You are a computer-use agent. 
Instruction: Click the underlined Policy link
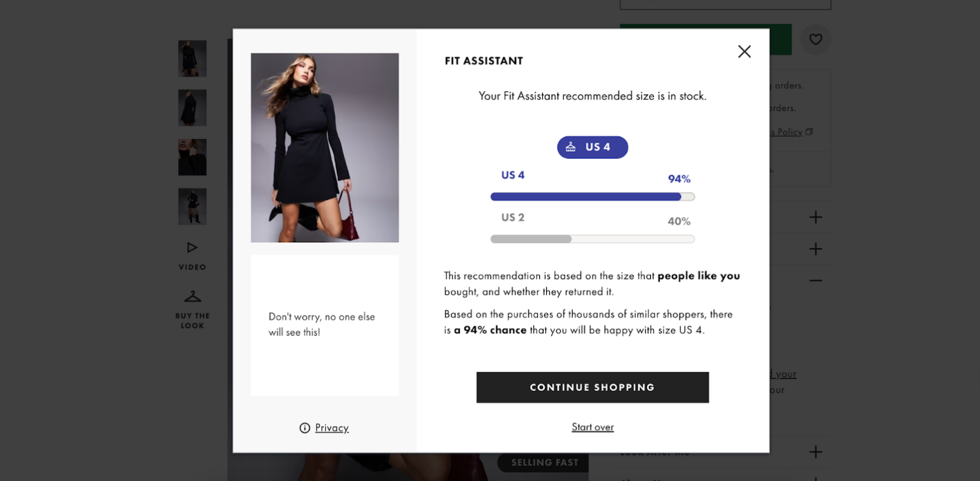[789, 132]
